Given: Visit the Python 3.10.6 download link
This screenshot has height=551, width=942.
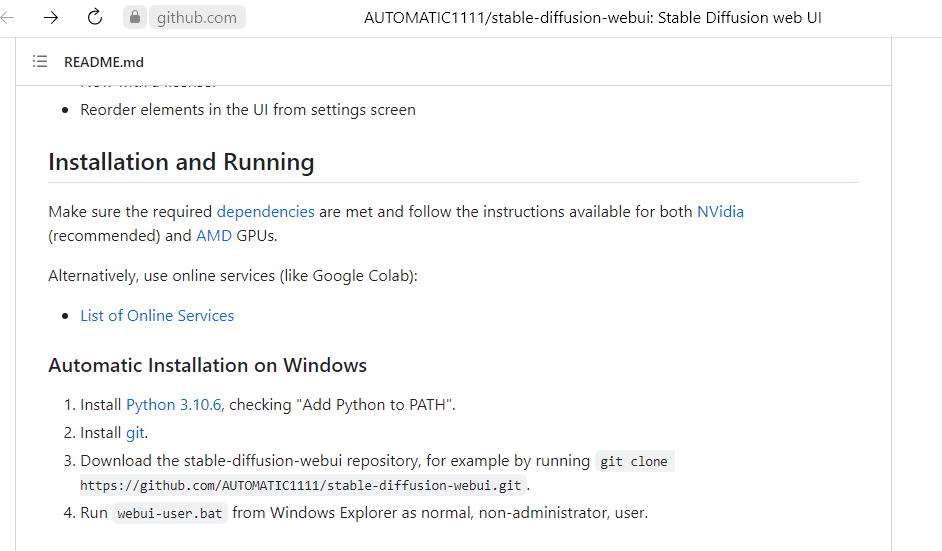Looking at the screenshot, I should [x=174, y=405].
